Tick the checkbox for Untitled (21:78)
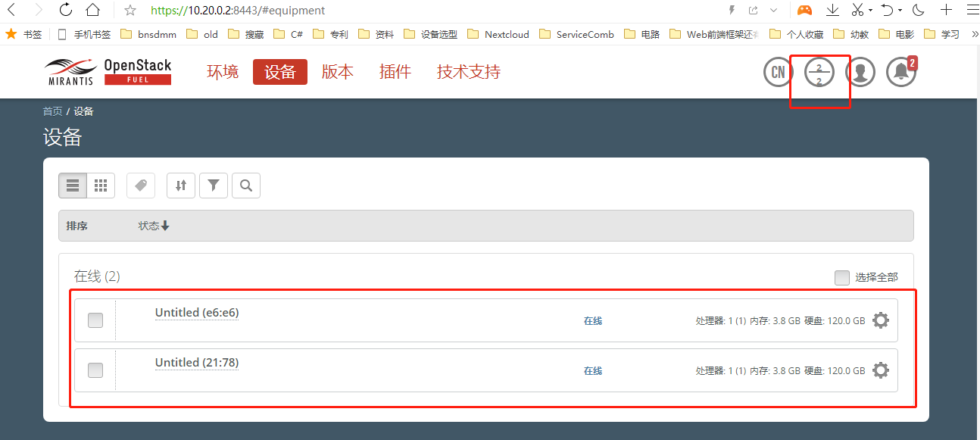This screenshot has height=440, width=980. point(95,370)
